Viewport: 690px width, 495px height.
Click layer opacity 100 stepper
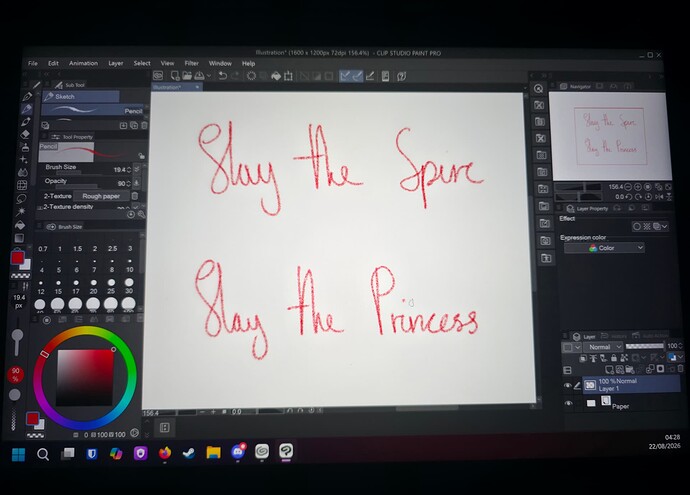pyautogui.click(x=681, y=346)
